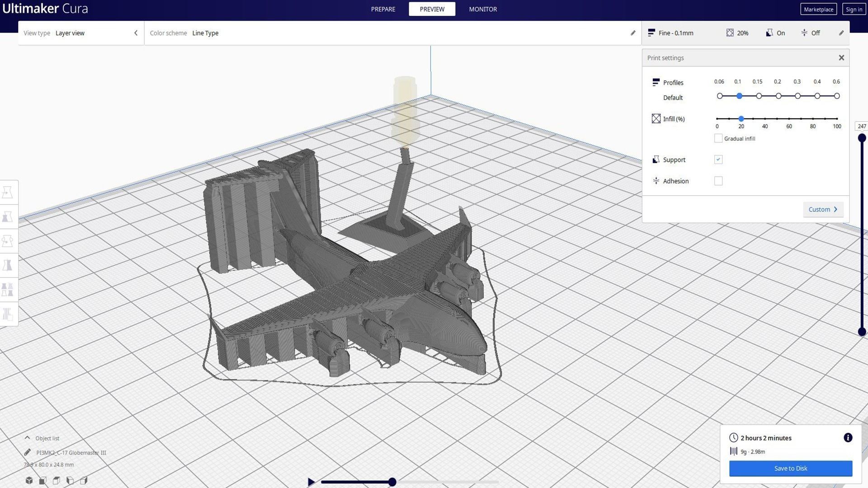Click the clock print-time icon
This screenshot has width=868, height=488.
[734, 437]
